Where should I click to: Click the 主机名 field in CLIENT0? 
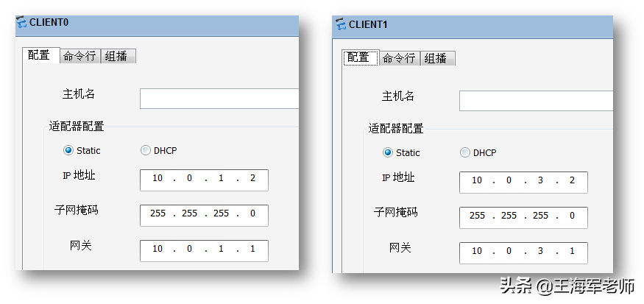[x=219, y=99]
